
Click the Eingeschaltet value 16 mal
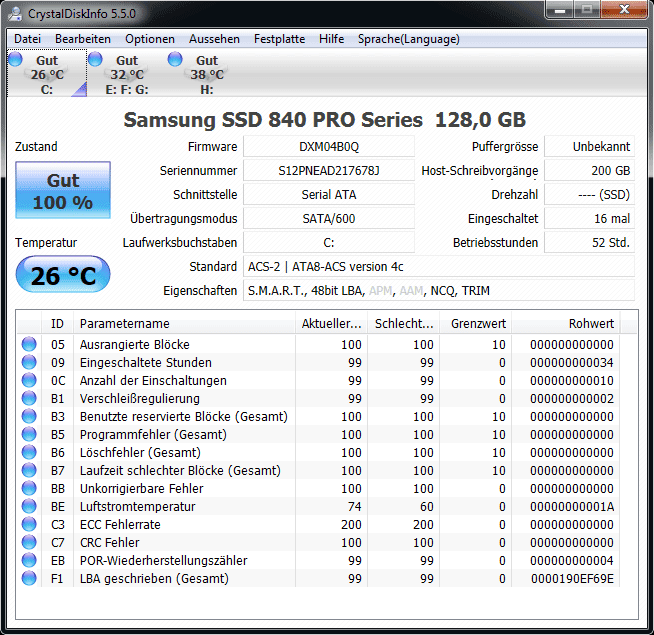pyautogui.click(x=589, y=219)
